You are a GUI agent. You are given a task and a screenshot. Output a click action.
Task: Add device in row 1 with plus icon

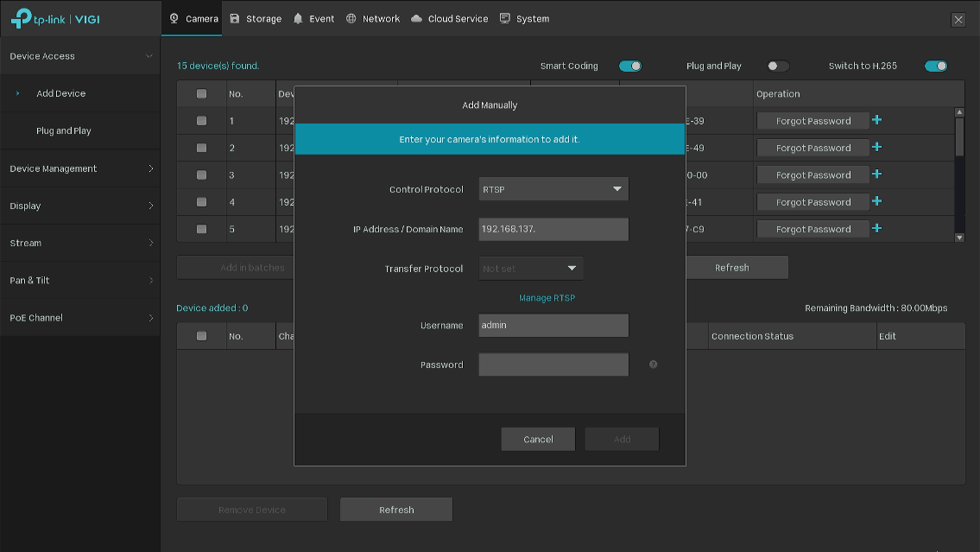[877, 120]
